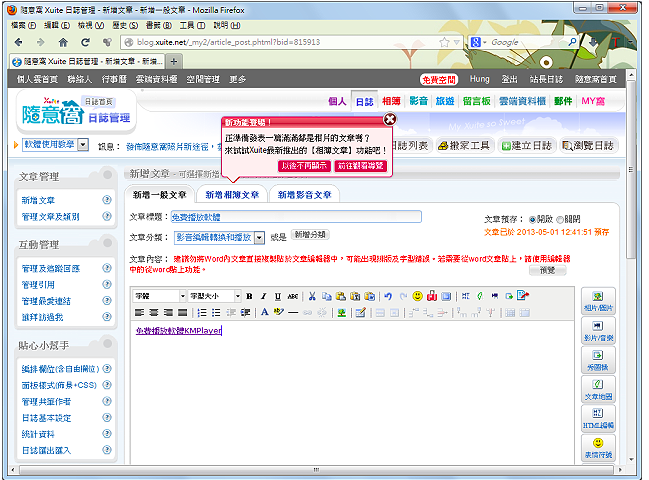Open the highlight background color tool
Image resolution: width=649 pixels, height=480 pixels.
point(279,312)
